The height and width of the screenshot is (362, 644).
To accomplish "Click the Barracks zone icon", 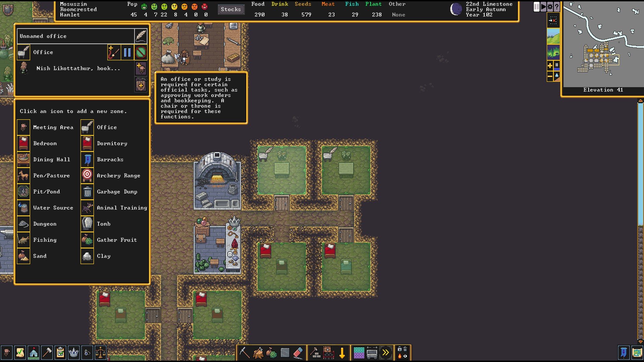I will 87,159.
